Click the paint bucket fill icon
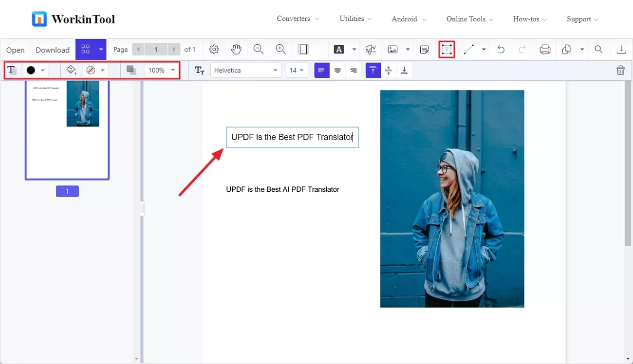633x364 pixels. [x=72, y=70]
